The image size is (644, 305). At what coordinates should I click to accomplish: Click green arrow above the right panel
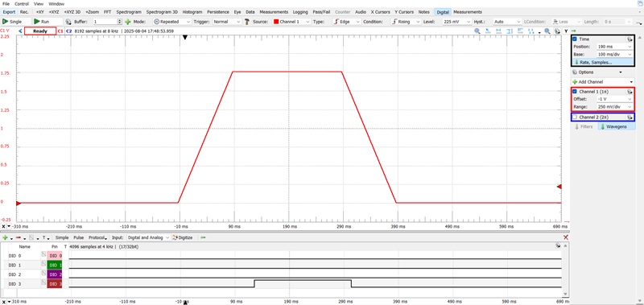coord(573,31)
